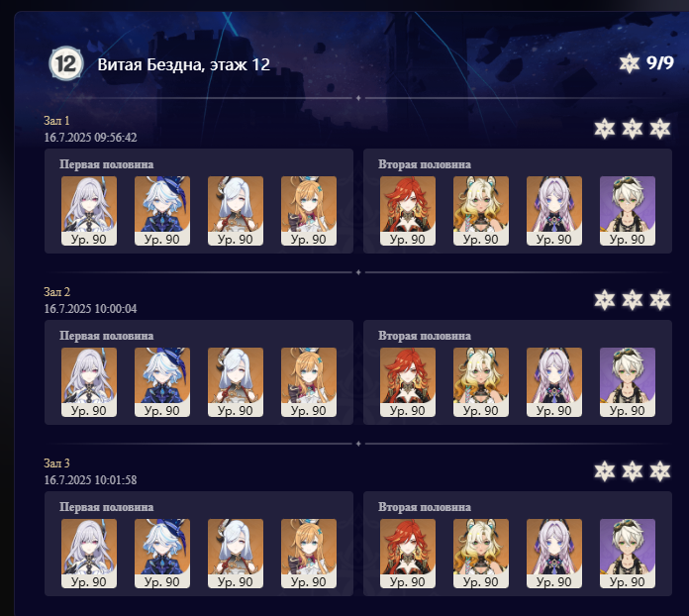This screenshot has height=616, width=689.
Task: Click the goggles character card in Зал 3
Action: [x=627, y=554]
